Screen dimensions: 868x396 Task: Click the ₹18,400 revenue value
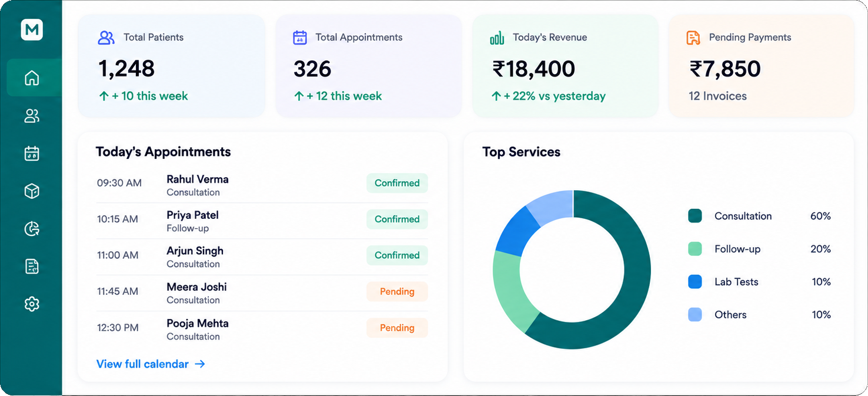533,69
